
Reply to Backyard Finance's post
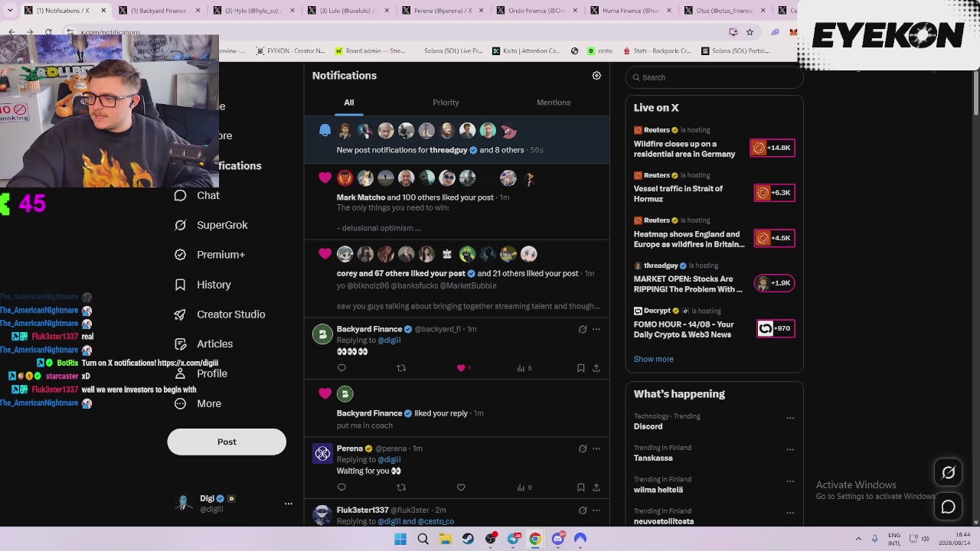[x=341, y=368]
